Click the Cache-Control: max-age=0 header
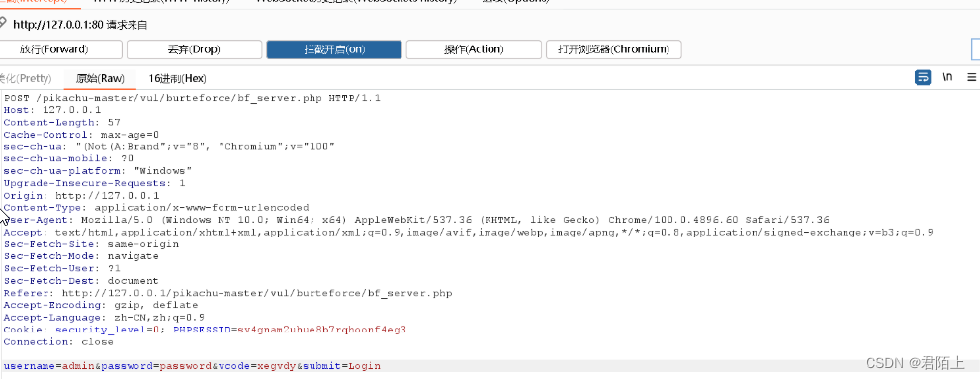Screen dimensions: 980x379 (82, 135)
